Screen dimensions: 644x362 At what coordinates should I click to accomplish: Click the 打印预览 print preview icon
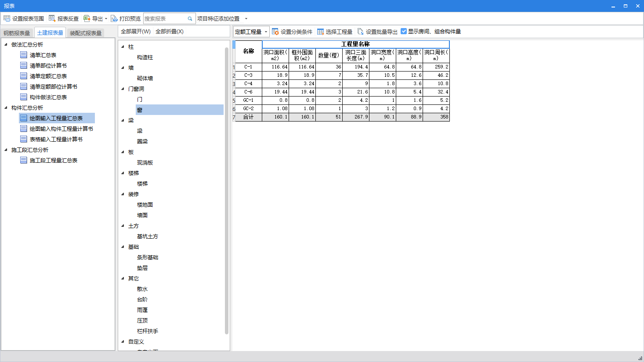click(114, 18)
